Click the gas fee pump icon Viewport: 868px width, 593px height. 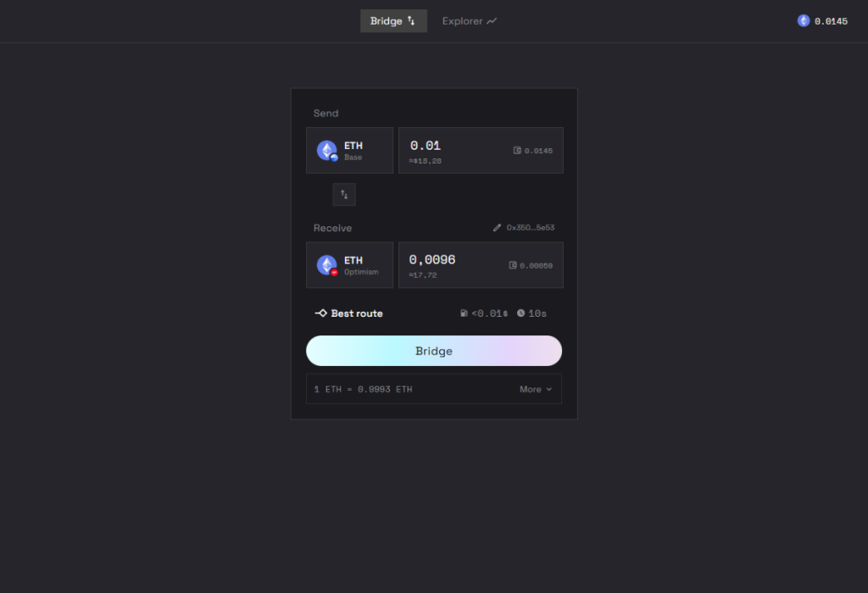click(x=464, y=313)
